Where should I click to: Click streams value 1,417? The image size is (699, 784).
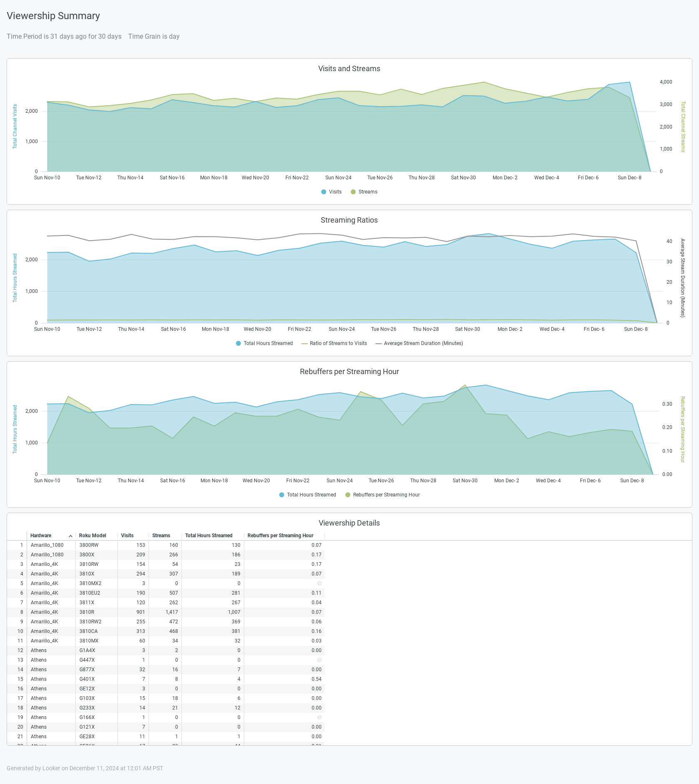(x=171, y=612)
